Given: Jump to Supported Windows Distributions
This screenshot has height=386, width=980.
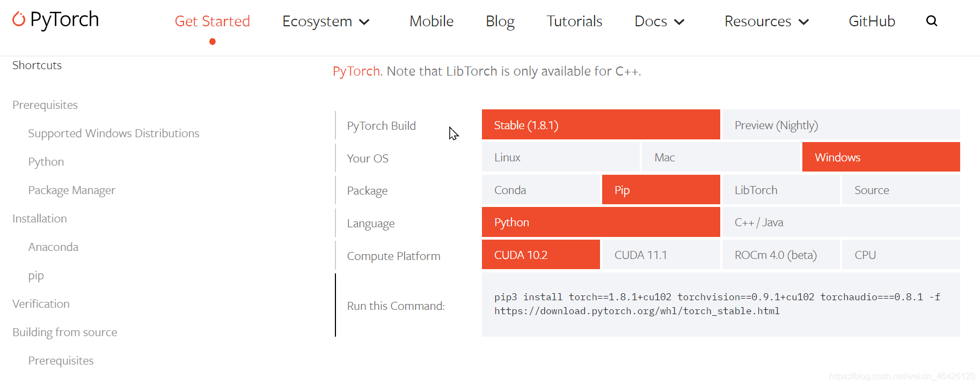Looking at the screenshot, I should click(114, 133).
